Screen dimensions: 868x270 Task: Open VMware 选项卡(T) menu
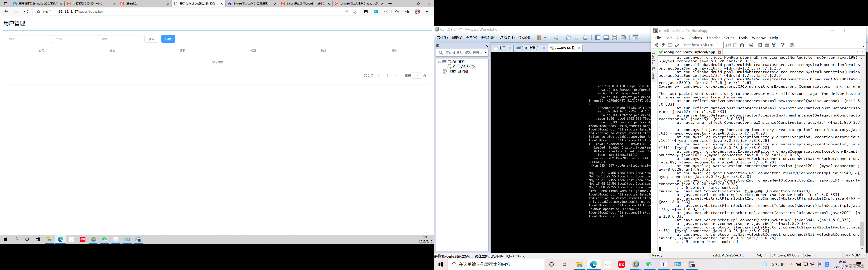pyautogui.click(x=507, y=38)
